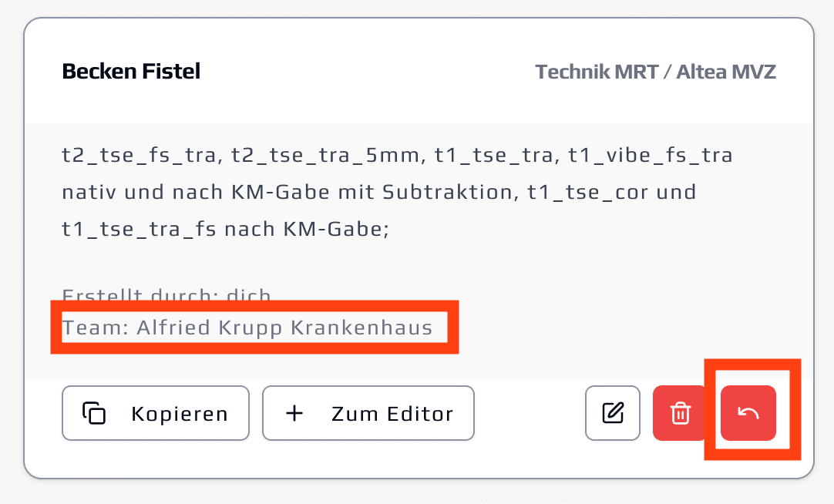Click the red trash delete icon
The height and width of the screenshot is (504, 834).
(680, 413)
